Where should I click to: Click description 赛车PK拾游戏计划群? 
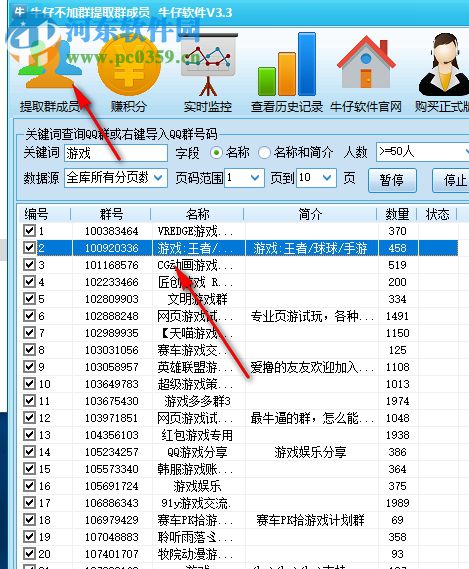(310, 520)
